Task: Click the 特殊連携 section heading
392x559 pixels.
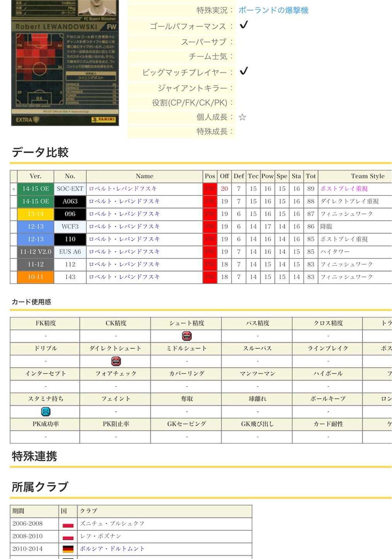Action: coord(34,456)
